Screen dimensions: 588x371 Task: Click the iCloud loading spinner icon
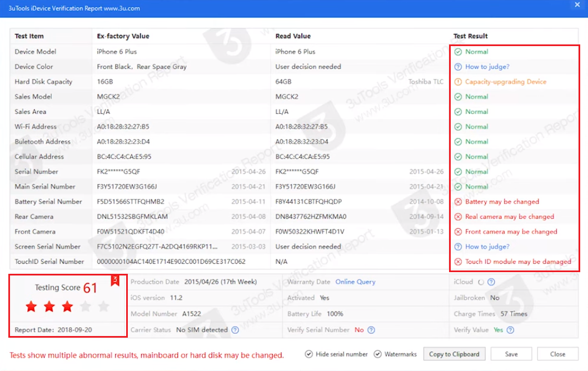click(x=481, y=282)
